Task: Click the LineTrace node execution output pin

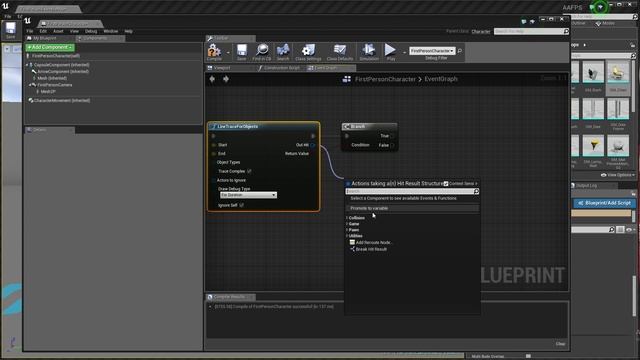Action: coord(313,136)
